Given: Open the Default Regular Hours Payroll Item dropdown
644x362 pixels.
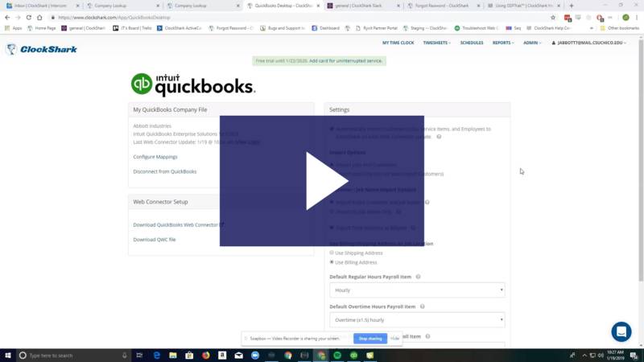Looking at the screenshot, I should click(x=417, y=290).
